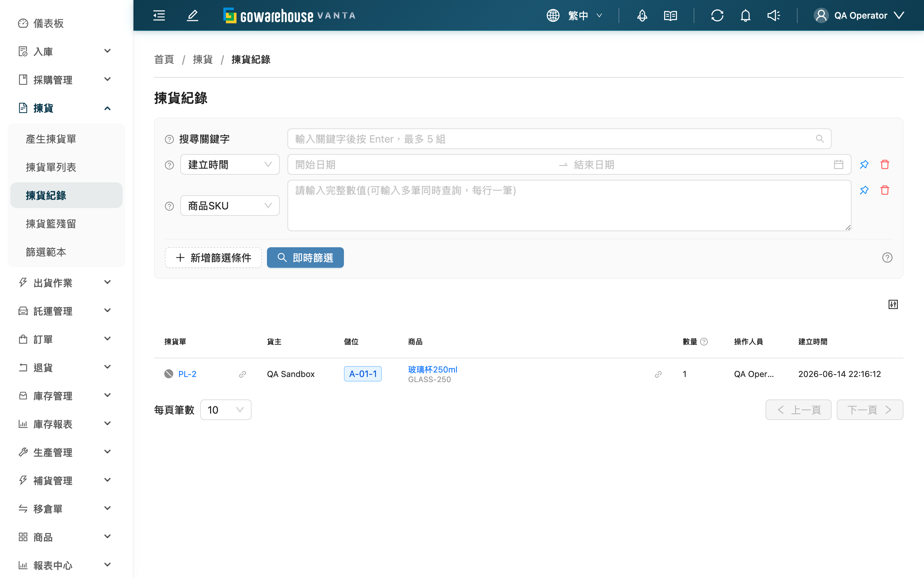Click the filter panel help icon
The height and width of the screenshot is (578, 924).
pos(887,258)
